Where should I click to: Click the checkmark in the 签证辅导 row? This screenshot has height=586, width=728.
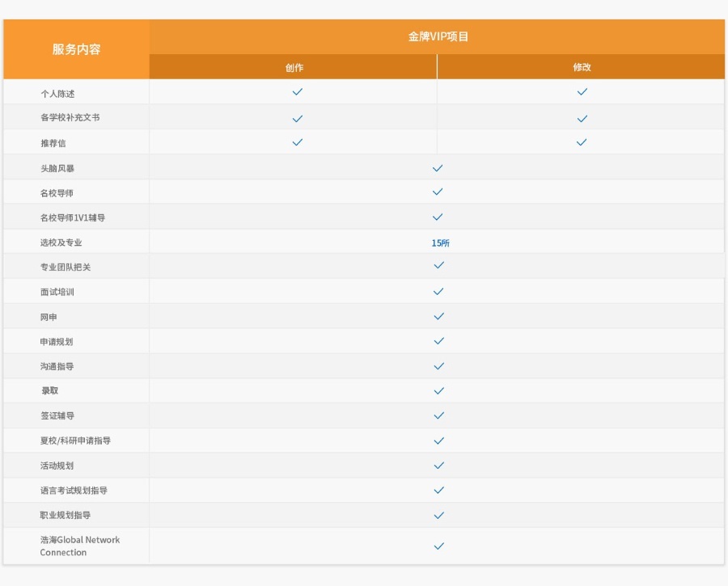coord(438,415)
